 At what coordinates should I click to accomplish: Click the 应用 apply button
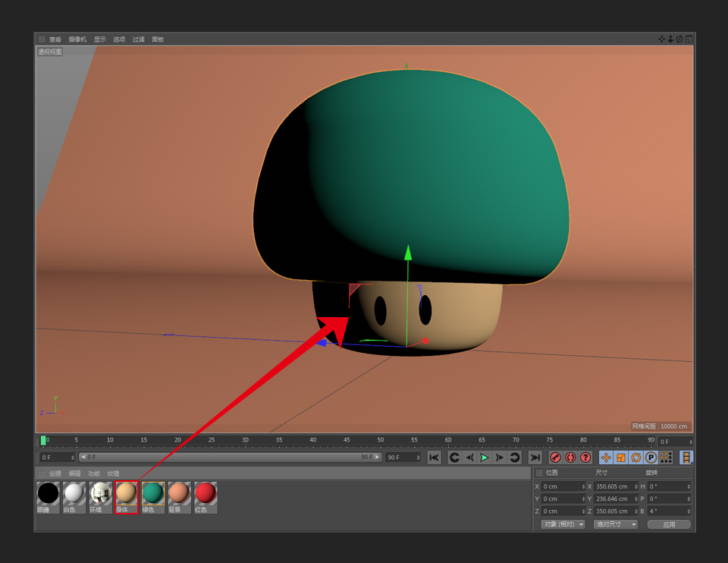[669, 524]
